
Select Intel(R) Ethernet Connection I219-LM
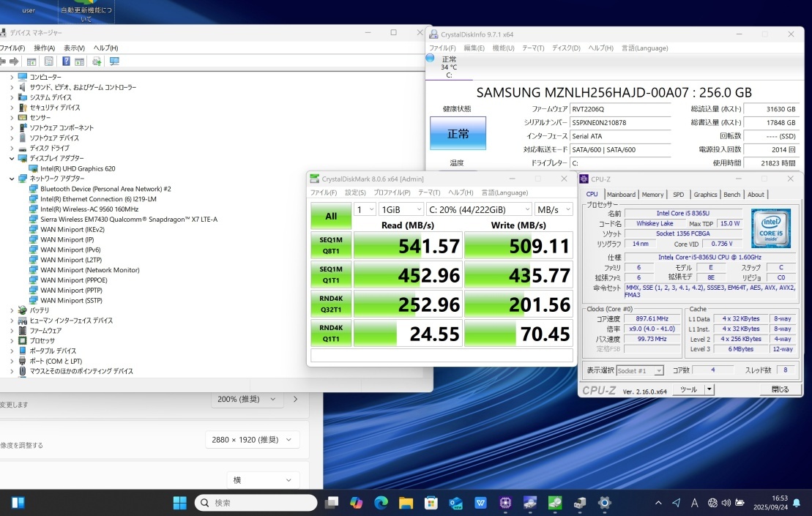pos(98,199)
